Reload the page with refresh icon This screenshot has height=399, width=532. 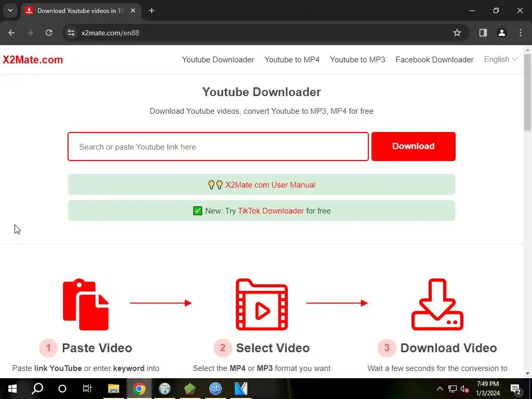pos(49,33)
